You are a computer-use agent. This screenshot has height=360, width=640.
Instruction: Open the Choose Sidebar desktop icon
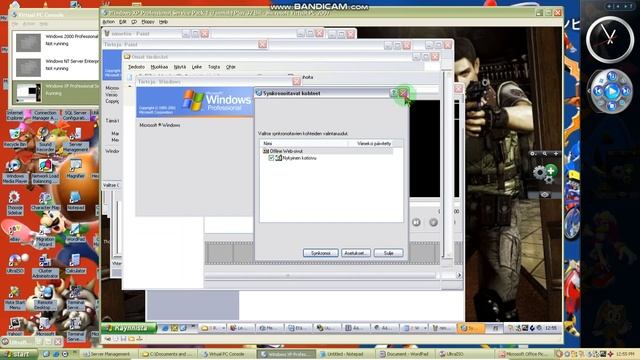click(15, 203)
